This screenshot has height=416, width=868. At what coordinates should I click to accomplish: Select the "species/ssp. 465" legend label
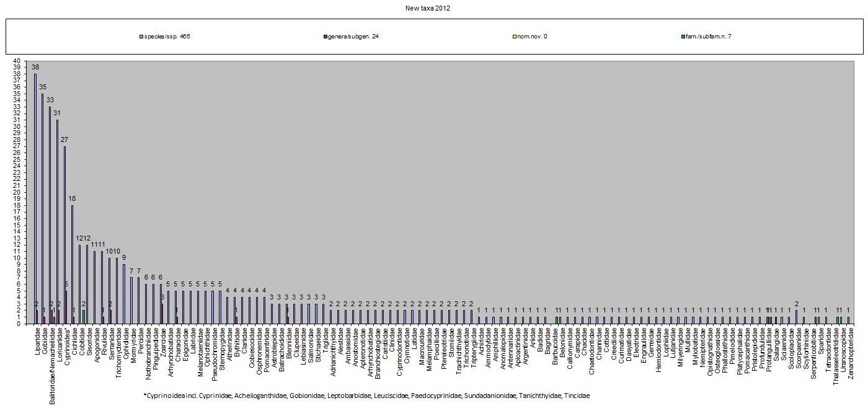(x=167, y=37)
